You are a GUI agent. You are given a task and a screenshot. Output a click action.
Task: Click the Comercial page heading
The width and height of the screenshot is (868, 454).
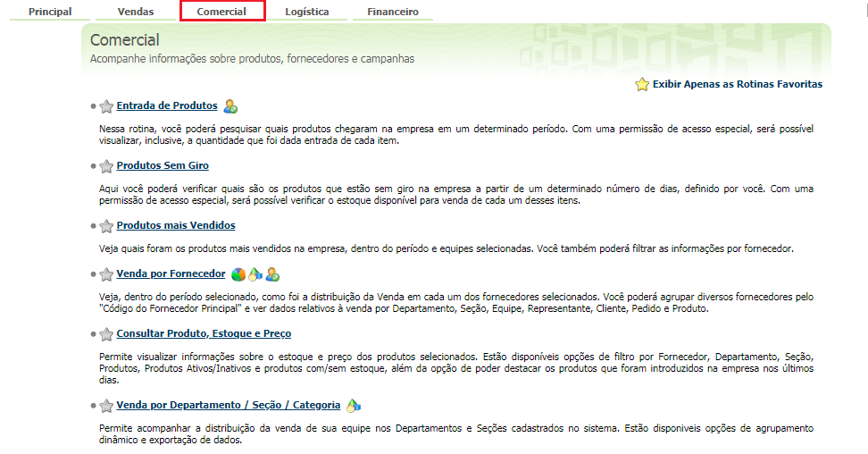pos(124,40)
